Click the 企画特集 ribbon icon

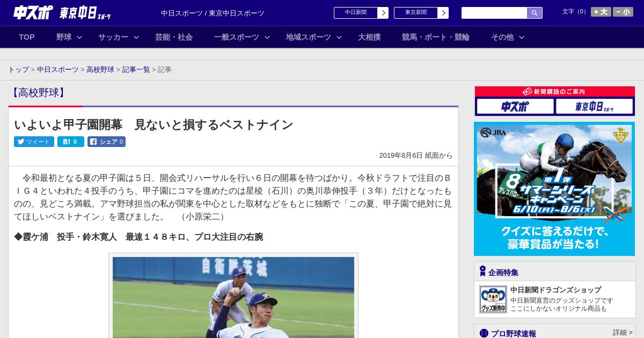coord(482,271)
